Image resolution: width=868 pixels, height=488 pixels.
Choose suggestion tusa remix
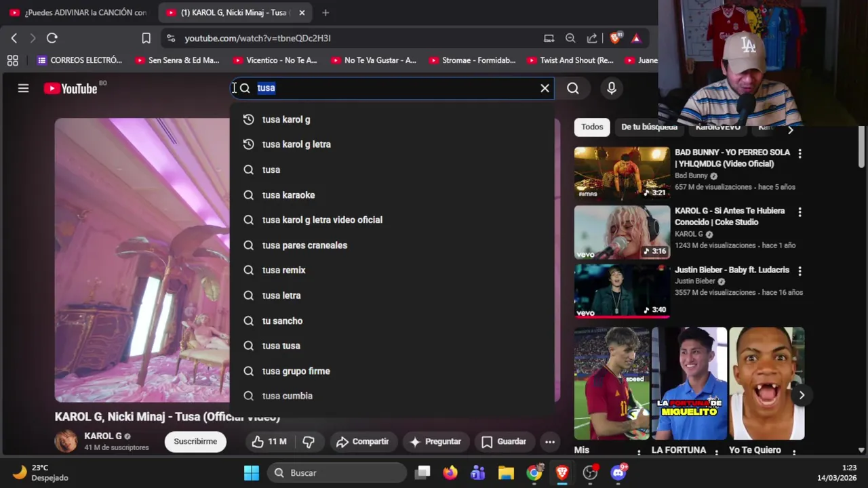click(392, 270)
